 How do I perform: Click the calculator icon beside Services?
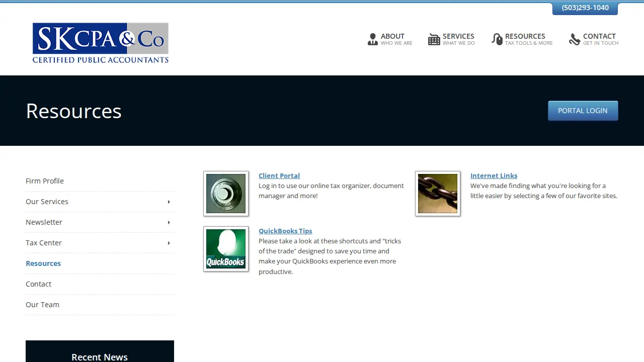tap(434, 39)
